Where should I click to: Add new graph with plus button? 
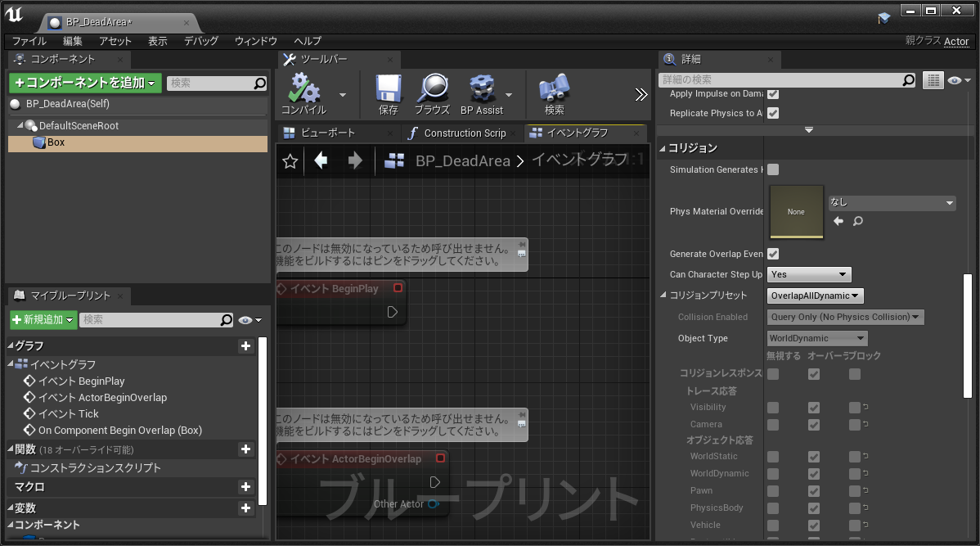(x=245, y=346)
